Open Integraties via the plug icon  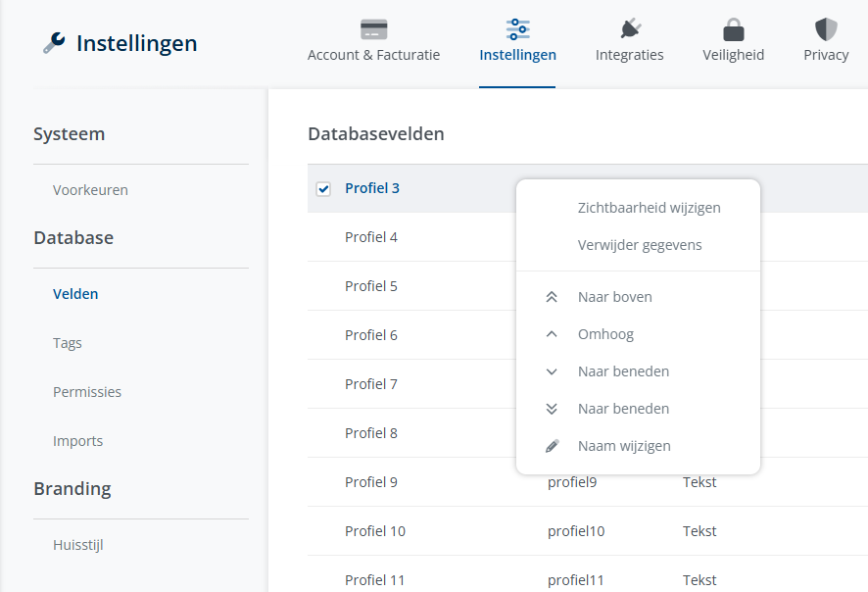coord(629,29)
